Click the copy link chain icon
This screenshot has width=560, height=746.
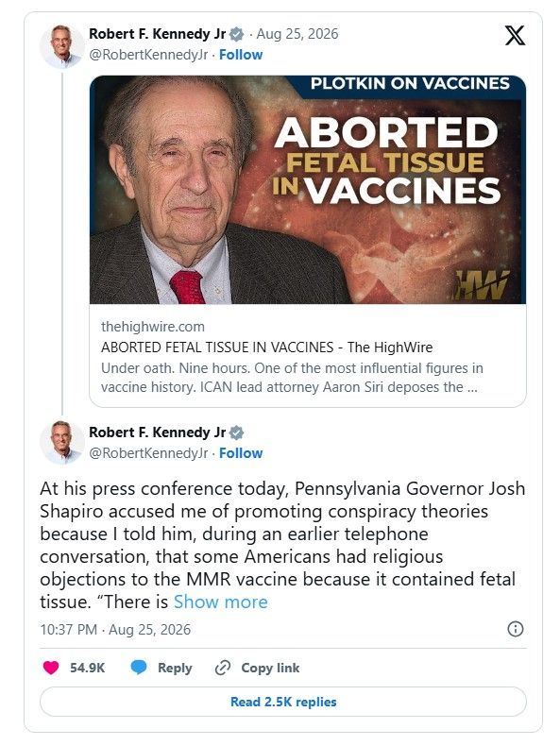(x=223, y=668)
